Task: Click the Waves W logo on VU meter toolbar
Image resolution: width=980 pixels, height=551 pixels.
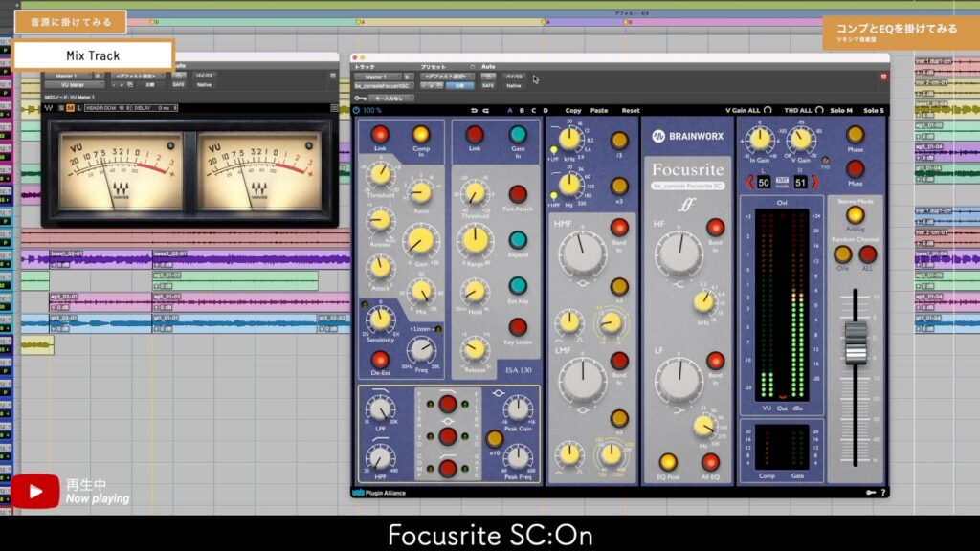Action: pyautogui.click(x=48, y=108)
